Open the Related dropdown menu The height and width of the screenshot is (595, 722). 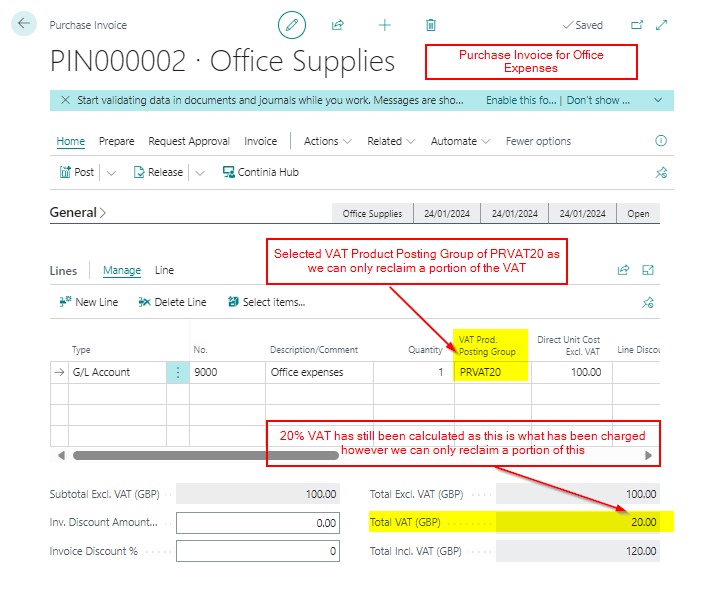(391, 141)
